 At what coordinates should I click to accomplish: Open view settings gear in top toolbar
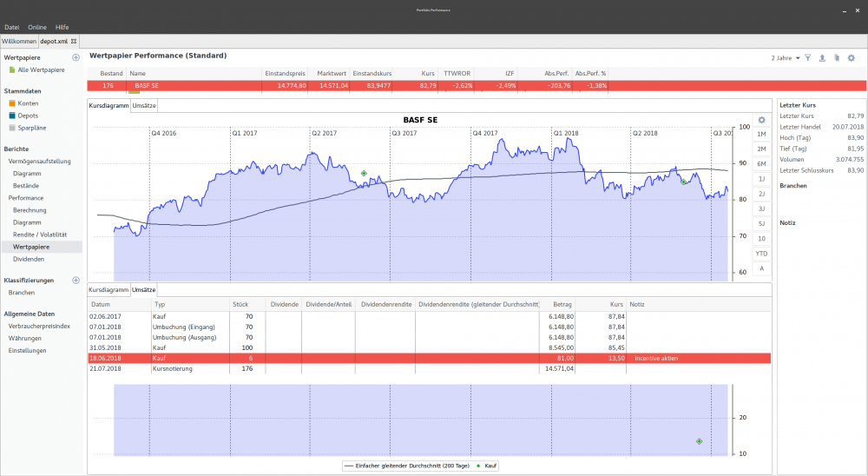[x=851, y=58]
